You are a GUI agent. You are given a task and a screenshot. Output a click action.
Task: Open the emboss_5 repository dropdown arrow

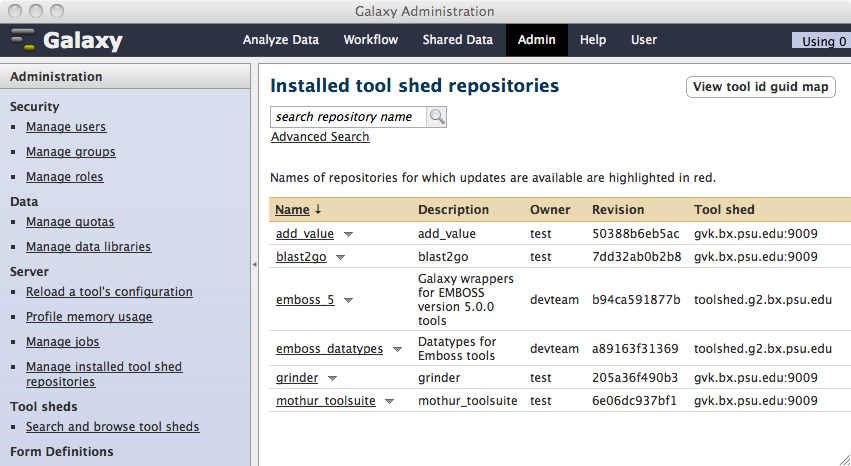(x=348, y=300)
